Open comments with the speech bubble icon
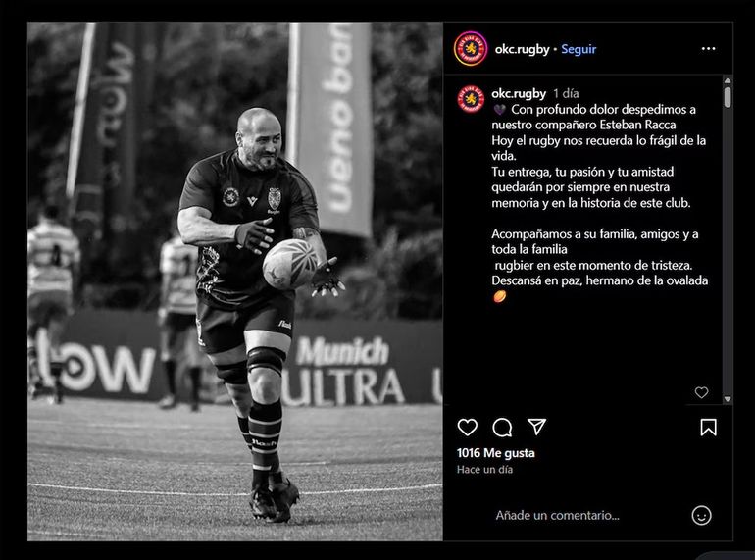 (502, 427)
